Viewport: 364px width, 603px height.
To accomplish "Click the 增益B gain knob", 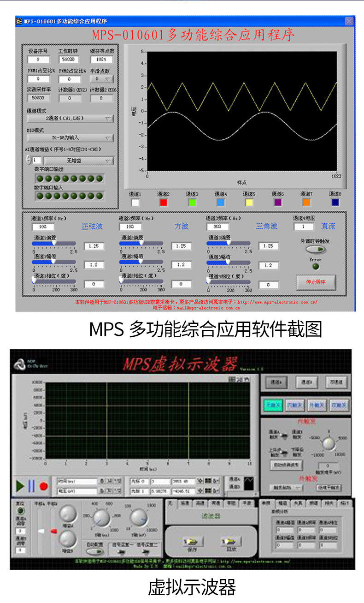I will tap(67, 538).
